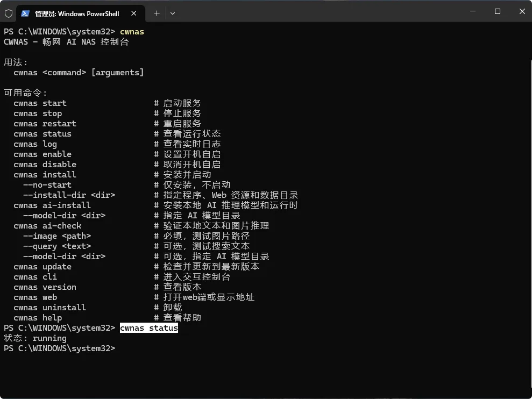Viewport: 532px width, 399px height.
Task: Close the Windows PowerShell tab
Action: click(134, 13)
